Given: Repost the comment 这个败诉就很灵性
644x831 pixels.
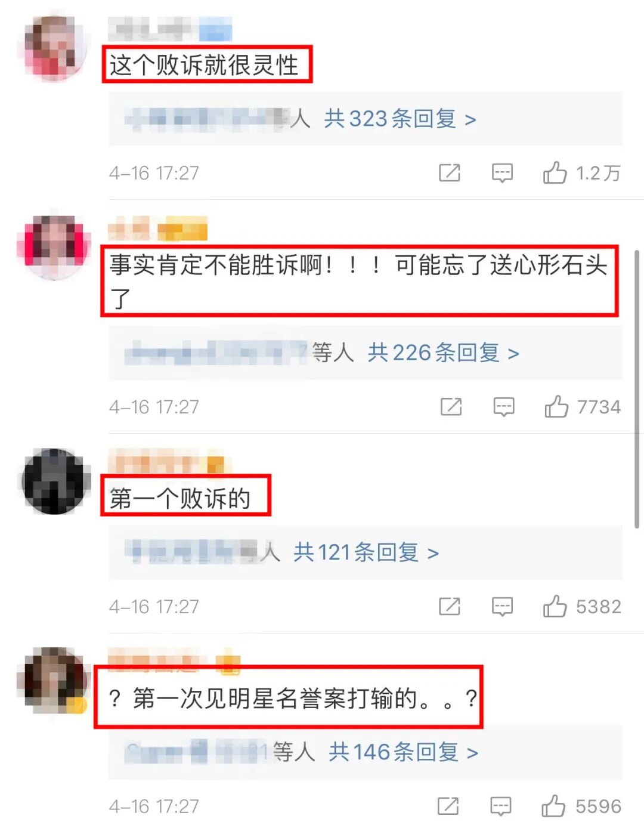Looking at the screenshot, I should 450,173.
